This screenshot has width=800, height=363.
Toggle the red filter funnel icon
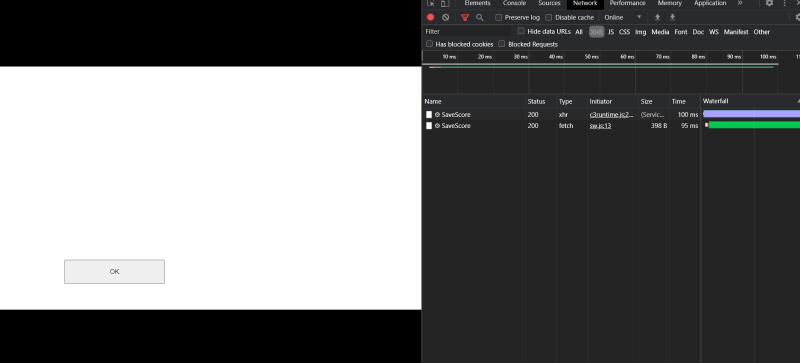click(465, 17)
